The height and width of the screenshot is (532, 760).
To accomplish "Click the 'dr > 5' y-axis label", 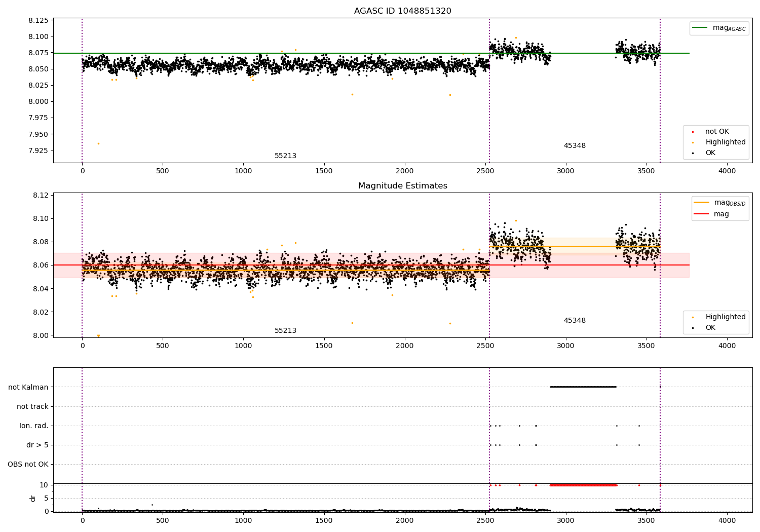I will 37,445.
